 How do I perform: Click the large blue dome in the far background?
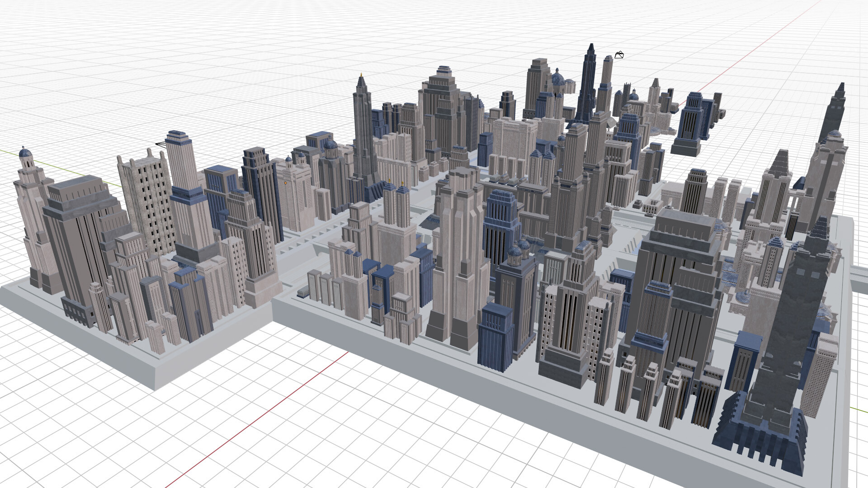click(558, 79)
